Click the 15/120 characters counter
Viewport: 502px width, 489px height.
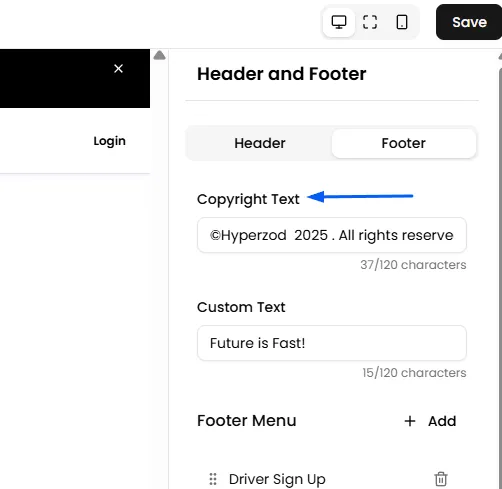414,373
